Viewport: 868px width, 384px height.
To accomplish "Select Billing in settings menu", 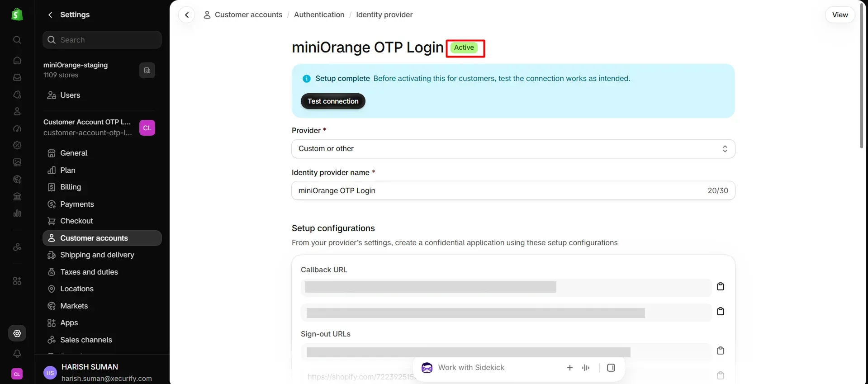I will coord(102,187).
